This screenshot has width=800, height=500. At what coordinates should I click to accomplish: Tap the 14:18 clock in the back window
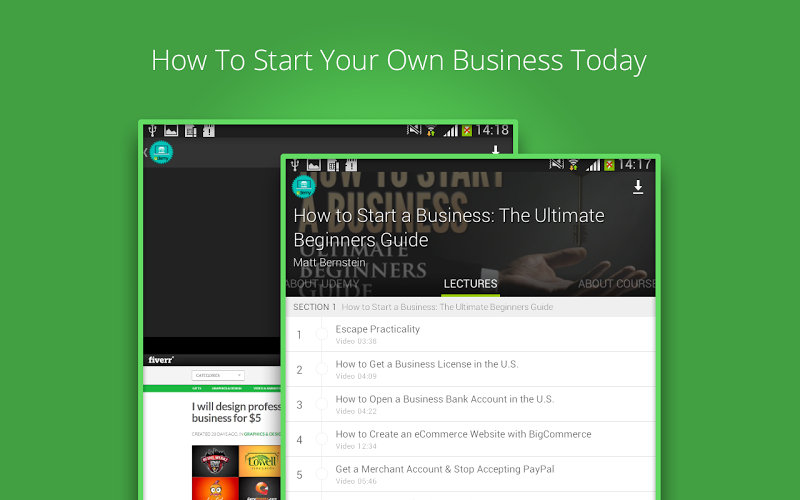[492, 130]
